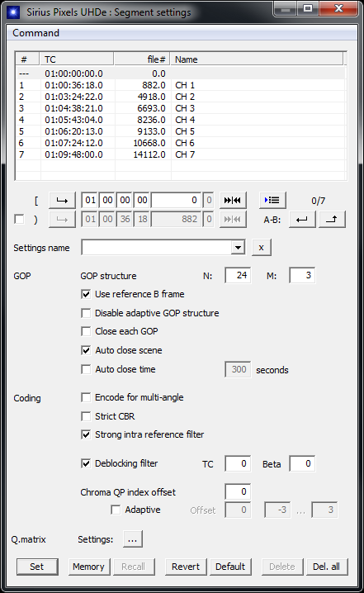Click the start point jump arrow icon

click(62, 201)
